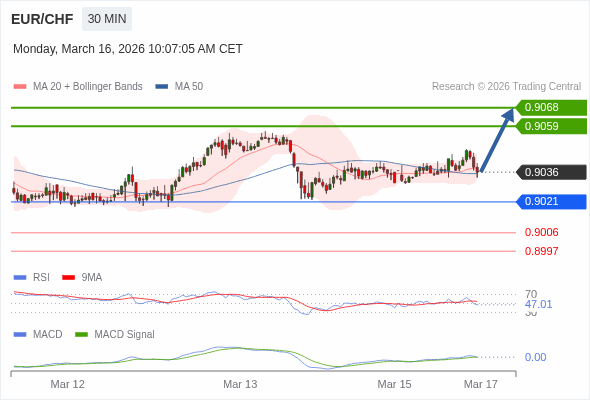Click the 'MACD' legend label
Image resolution: width=590 pixels, height=400 pixels.
tap(48, 335)
